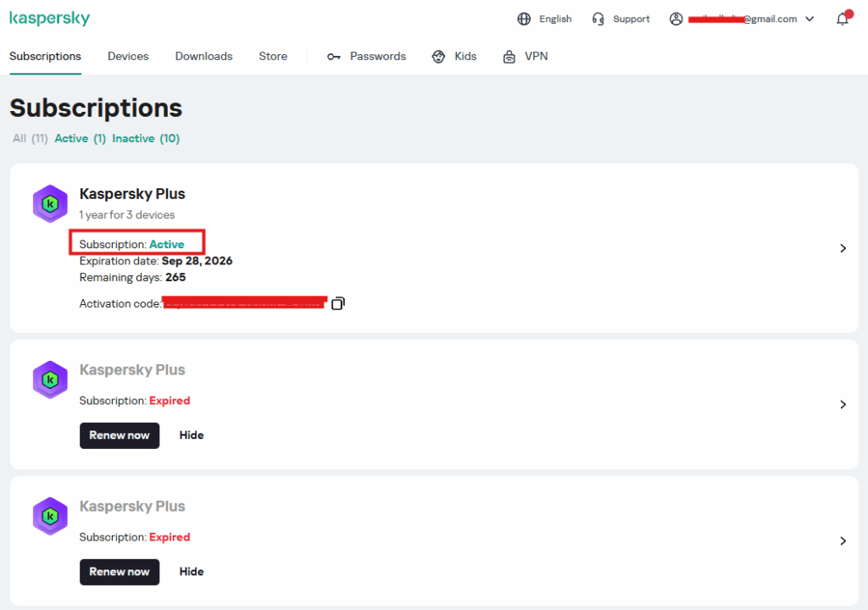Click the Support headset icon

coord(598,19)
